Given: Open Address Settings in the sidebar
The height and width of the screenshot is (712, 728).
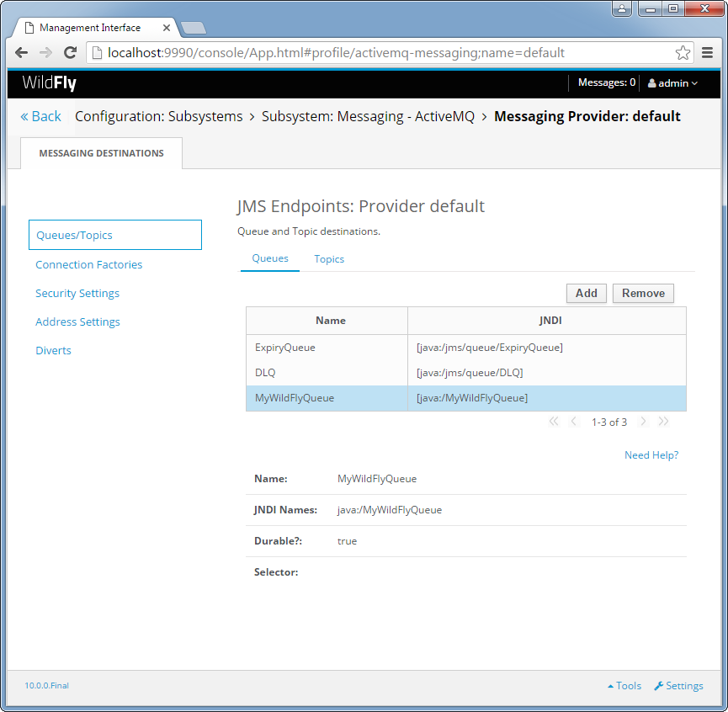Looking at the screenshot, I should [x=77, y=321].
